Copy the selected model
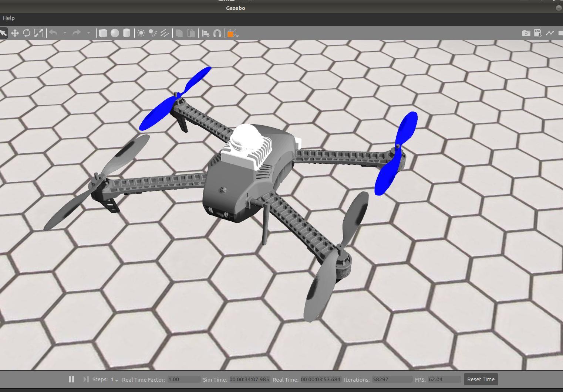Screen dimensions: 563x392 pos(179,33)
